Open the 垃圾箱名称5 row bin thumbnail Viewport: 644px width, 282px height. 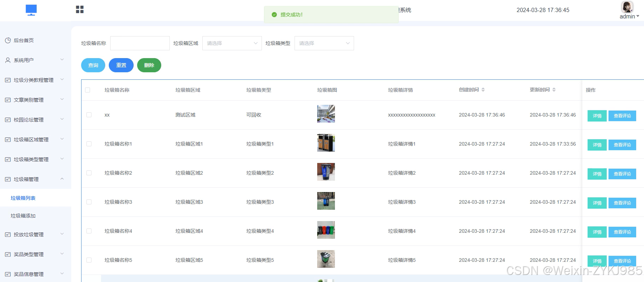coord(326,259)
